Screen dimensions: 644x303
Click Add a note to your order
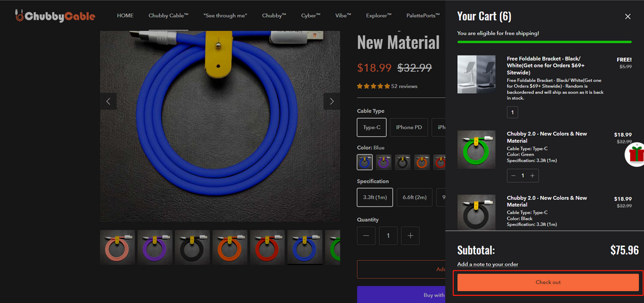pos(487,265)
